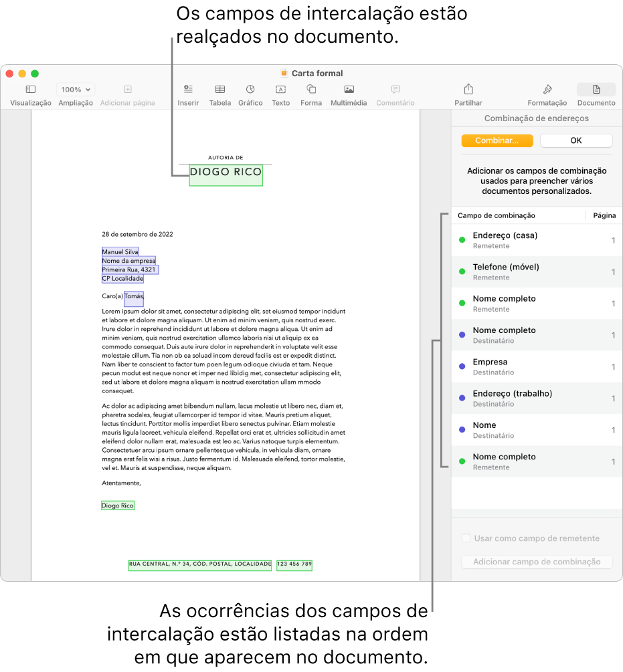This screenshot has width=623, height=672.
Task: Open the Forma shapes menu
Action: pos(311,89)
